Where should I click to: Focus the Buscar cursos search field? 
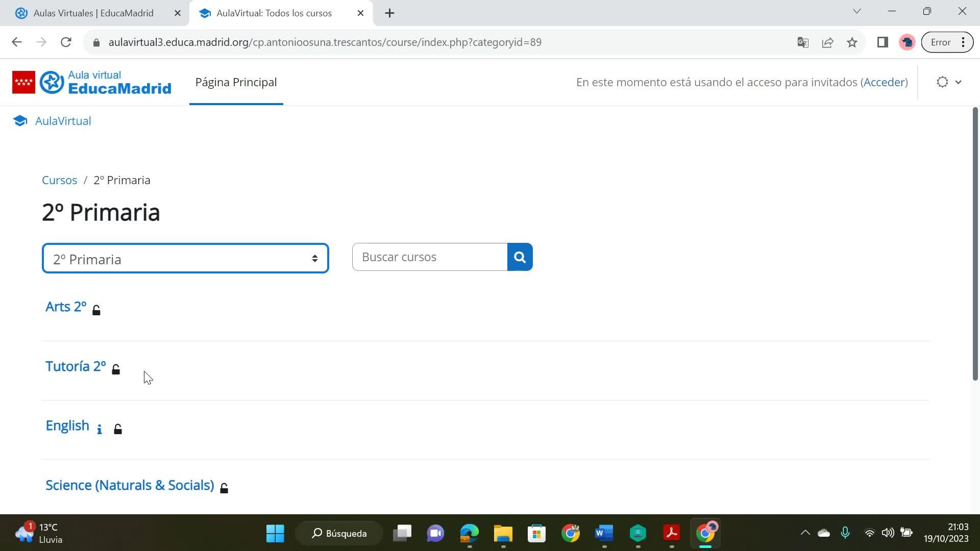pos(429,257)
